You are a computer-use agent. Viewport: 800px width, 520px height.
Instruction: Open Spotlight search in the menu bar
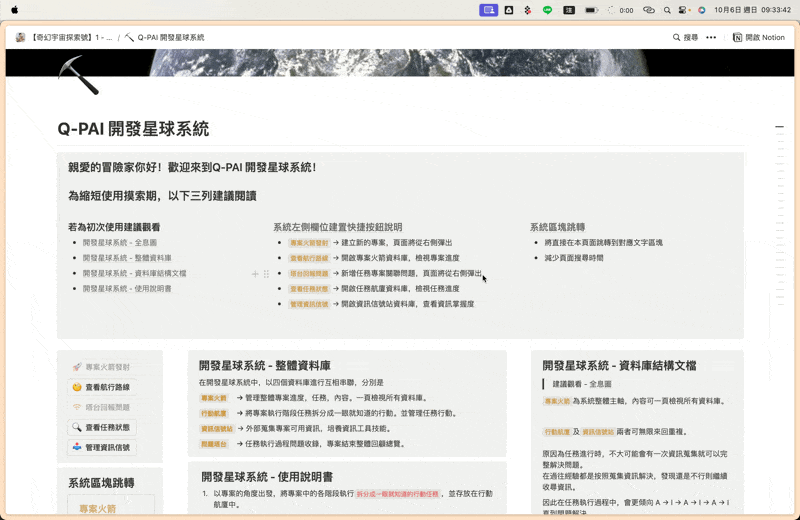(x=667, y=10)
